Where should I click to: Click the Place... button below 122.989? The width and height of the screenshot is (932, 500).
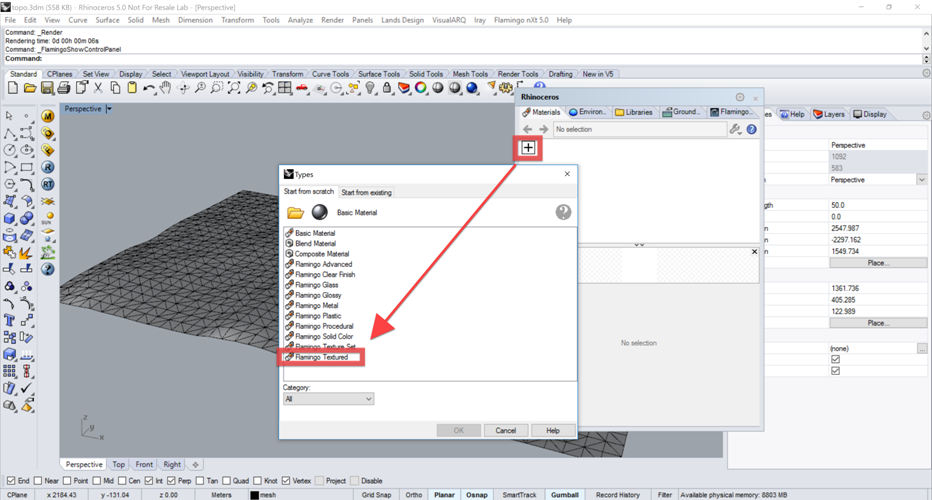coord(878,323)
